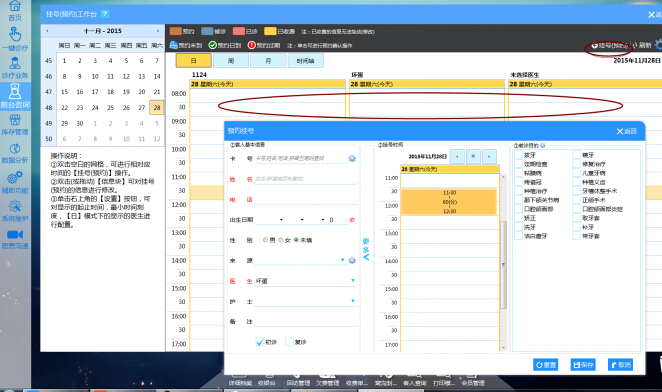The width and height of the screenshot is (662, 392).
Task: Go to previous day in dialog schedule
Action: [x=457, y=156]
